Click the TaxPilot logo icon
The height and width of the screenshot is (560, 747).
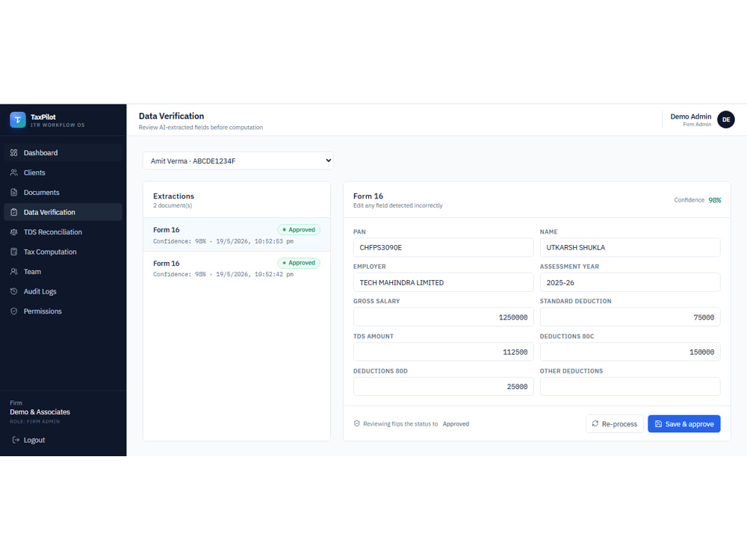coord(18,119)
